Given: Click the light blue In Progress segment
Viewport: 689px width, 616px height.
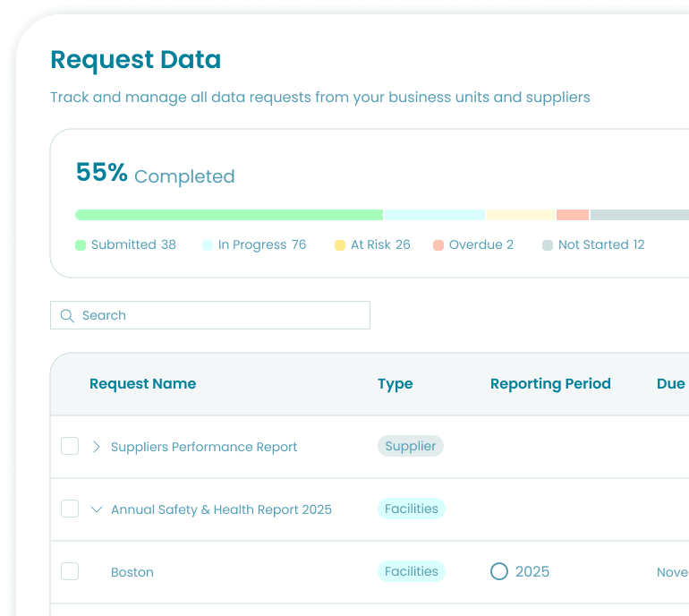Looking at the screenshot, I should [435, 215].
